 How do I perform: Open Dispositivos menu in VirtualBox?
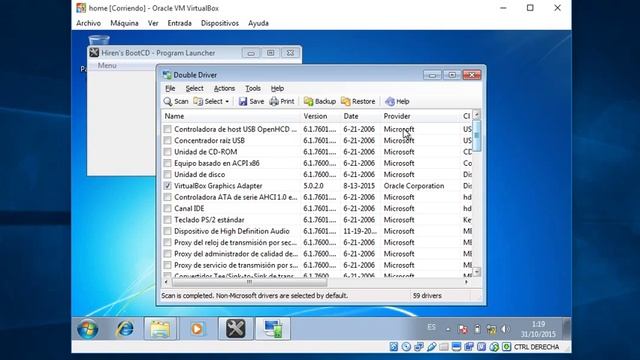tap(220, 23)
